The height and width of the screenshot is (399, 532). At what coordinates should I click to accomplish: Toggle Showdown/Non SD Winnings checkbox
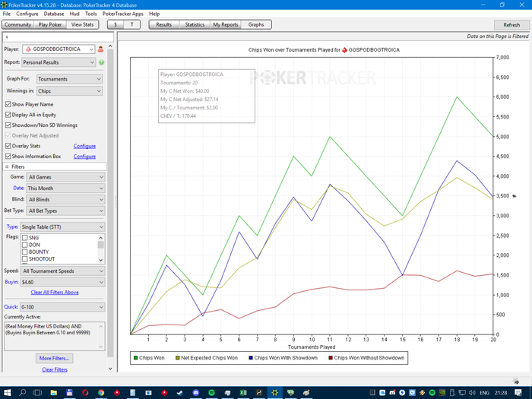pos(8,125)
